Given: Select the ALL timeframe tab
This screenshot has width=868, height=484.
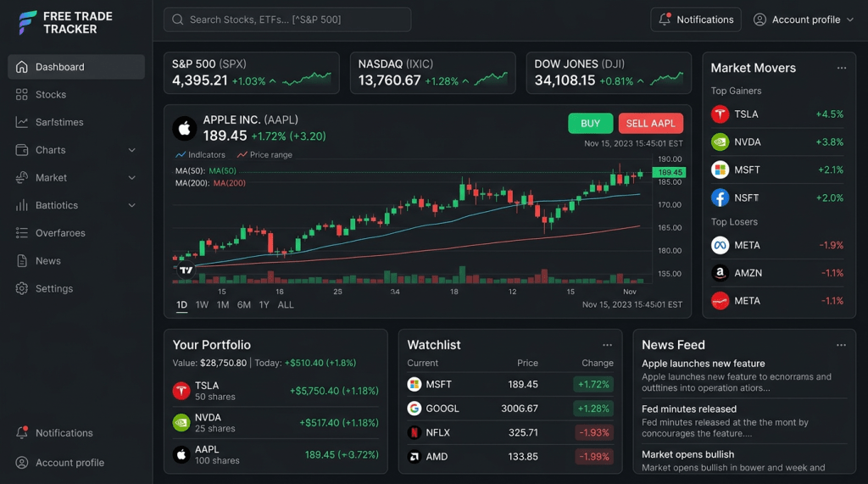Looking at the screenshot, I should coord(286,305).
